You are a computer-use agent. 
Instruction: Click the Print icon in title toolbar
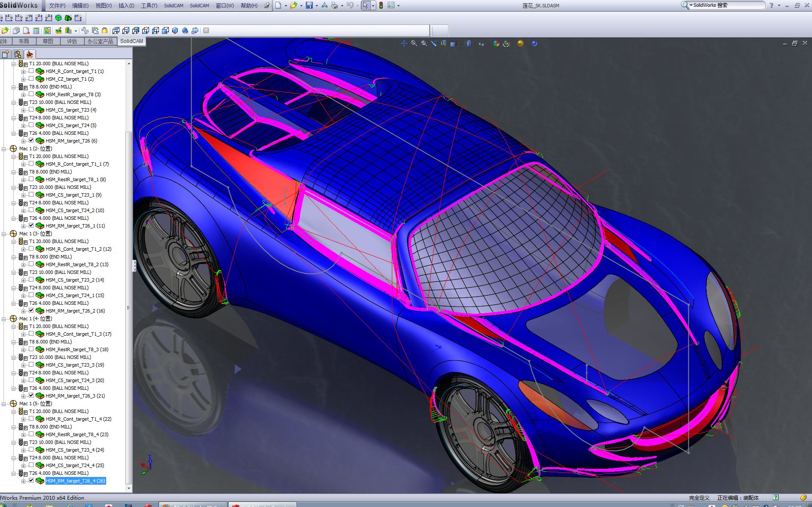click(x=334, y=5)
